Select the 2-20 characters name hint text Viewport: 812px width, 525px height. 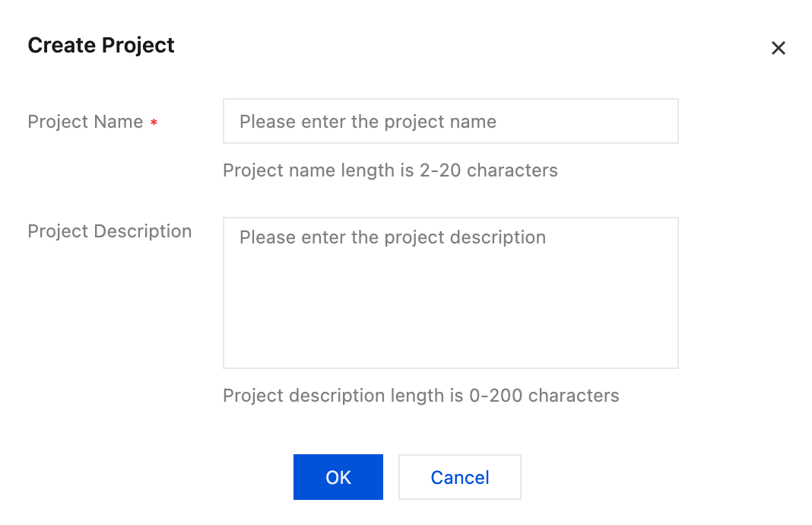[391, 170]
